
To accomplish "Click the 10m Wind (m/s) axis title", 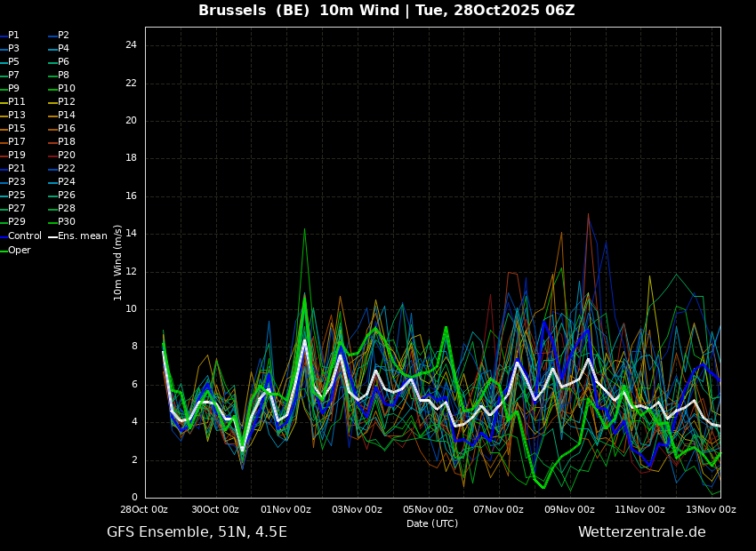I will coord(117,262).
